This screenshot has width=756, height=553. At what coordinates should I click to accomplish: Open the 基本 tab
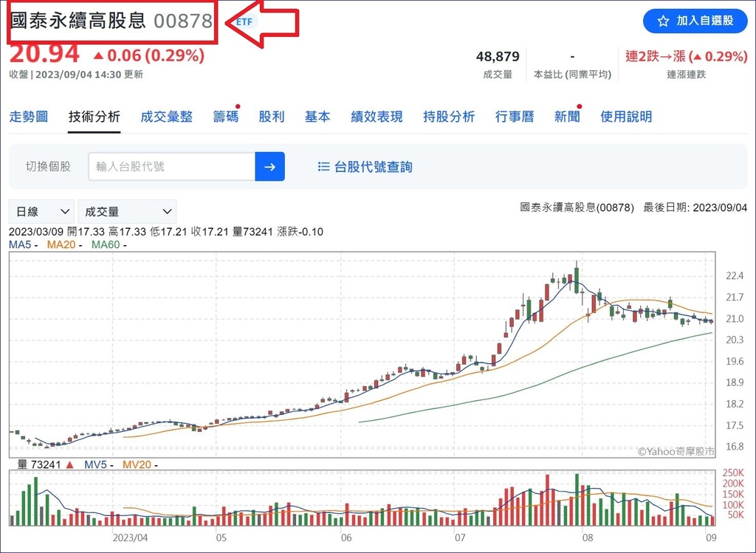tap(317, 117)
